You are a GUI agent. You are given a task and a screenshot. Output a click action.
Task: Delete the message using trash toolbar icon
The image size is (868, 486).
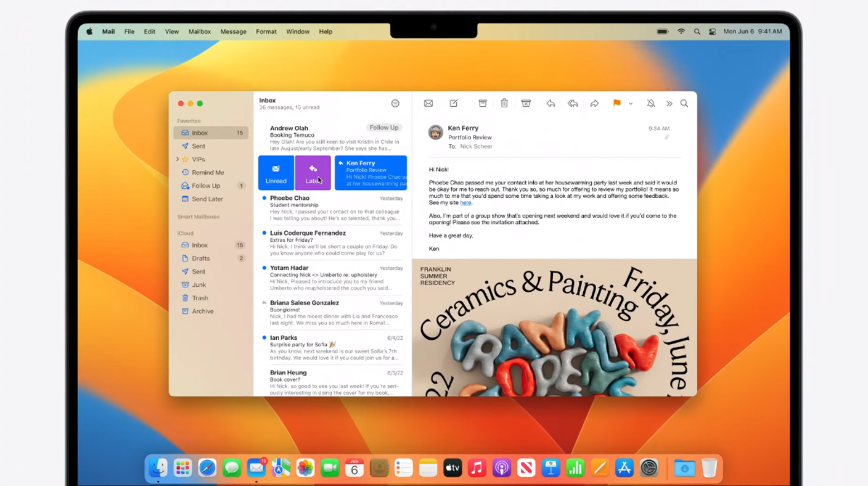pyautogui.click(x=504, y=104)
